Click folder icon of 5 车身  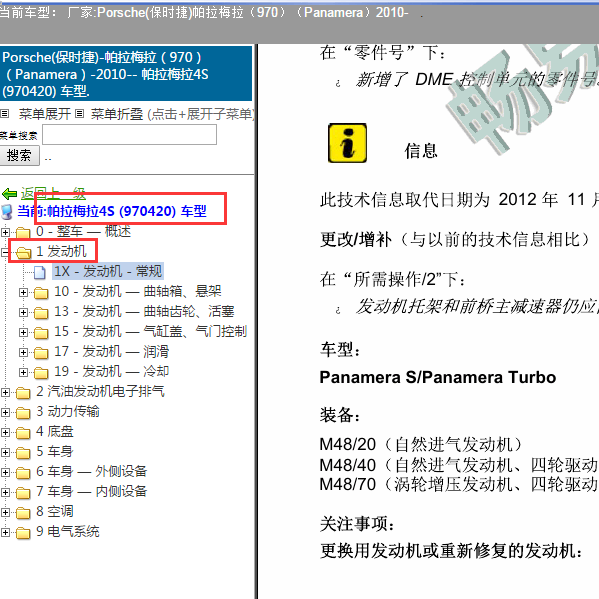coord(23,453)
